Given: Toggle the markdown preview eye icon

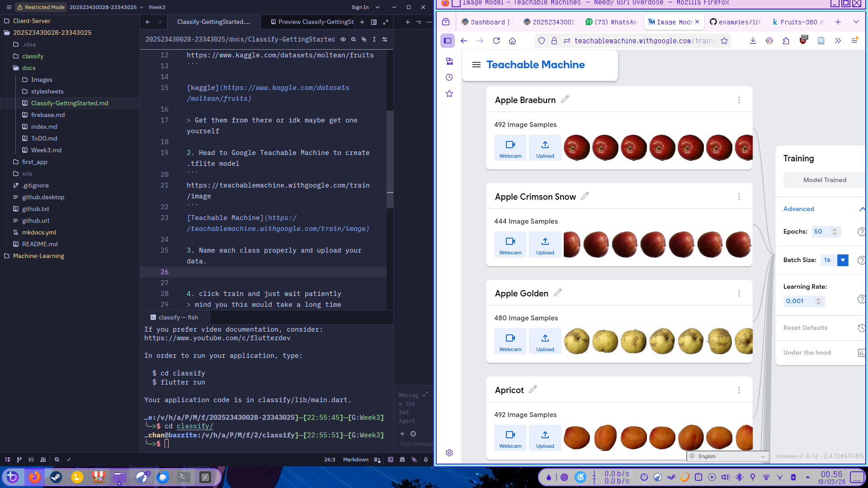Looking at the screenshot, I should point(343,39).
